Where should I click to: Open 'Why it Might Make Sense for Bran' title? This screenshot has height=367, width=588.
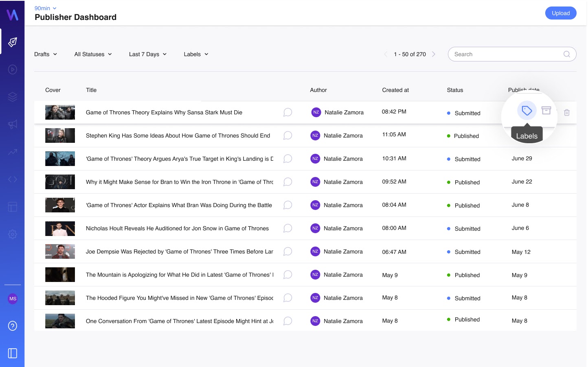[180, 182]
